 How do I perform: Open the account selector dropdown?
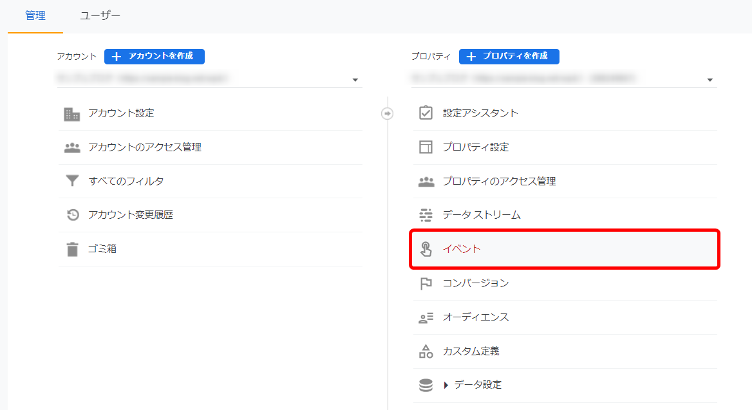click(210, 79)
